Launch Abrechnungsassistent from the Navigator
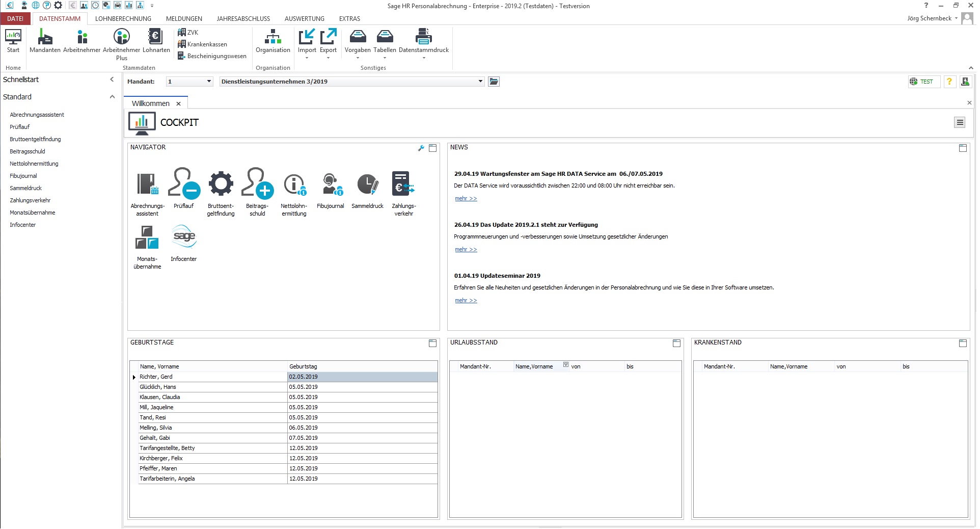Image resolution: width=980 pixels, height=529 pixels. [147, 194]
